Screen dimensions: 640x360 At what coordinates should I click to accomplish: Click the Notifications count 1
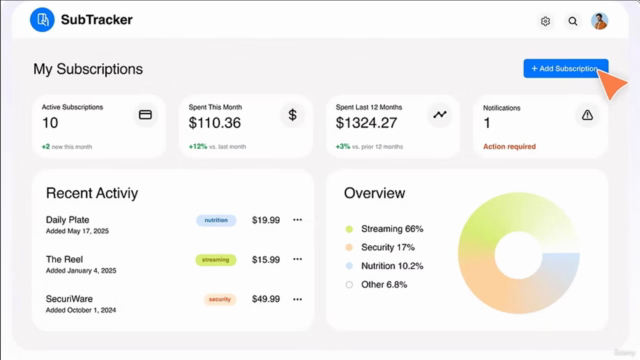coord(487,123)
